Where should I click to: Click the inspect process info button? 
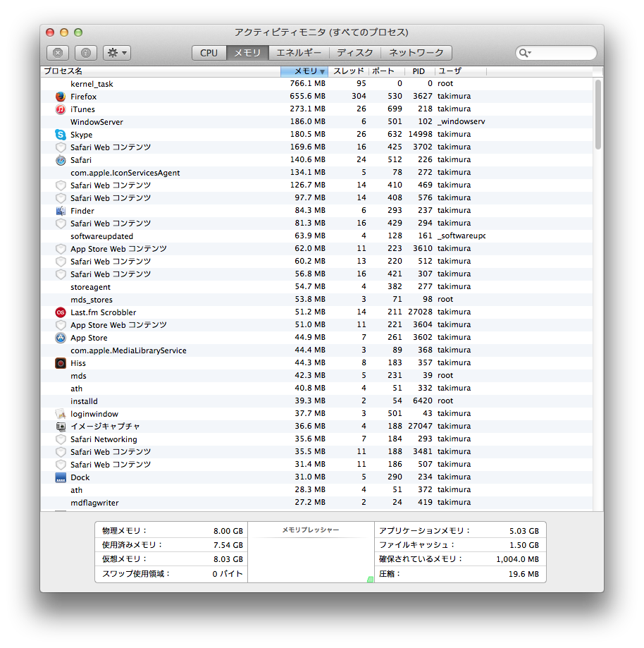tap(85, 53)
